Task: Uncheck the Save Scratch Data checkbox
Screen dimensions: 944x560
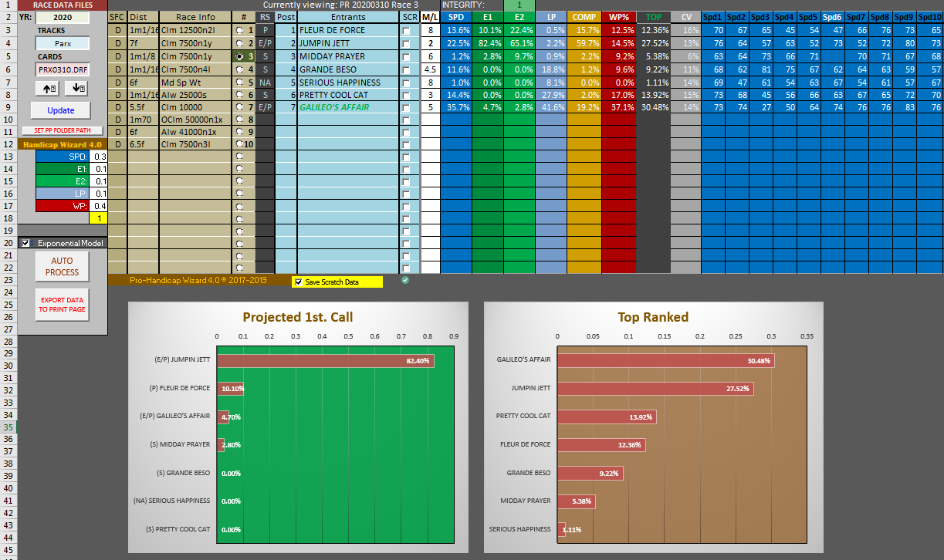Action: [x=299, y=282]
